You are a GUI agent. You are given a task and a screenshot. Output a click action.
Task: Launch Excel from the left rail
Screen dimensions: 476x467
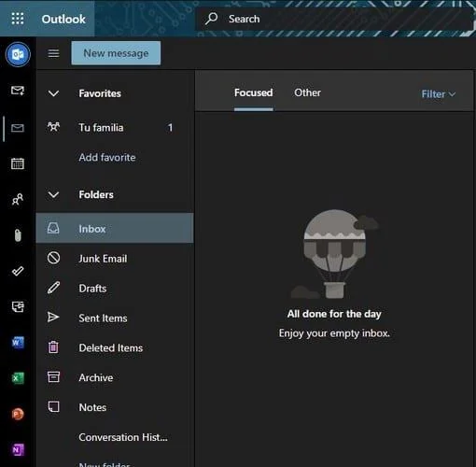coord(18,378)
